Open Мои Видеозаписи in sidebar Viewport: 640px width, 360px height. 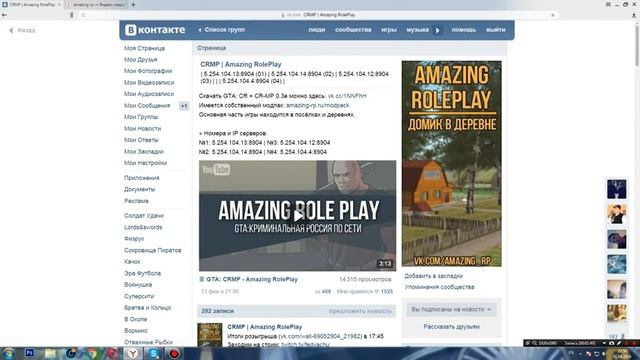coord(149,82)
